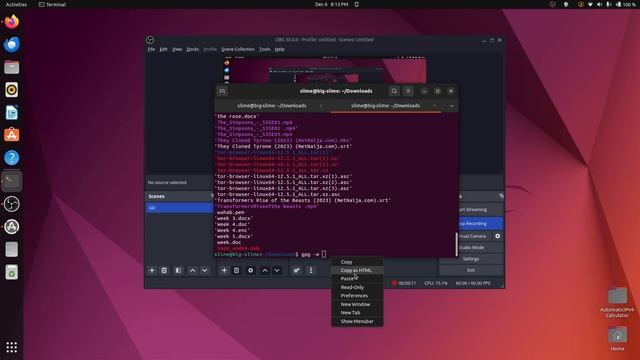The width and height of the screenshot is (640, 360).
Task: Expand the terminal tab list chevron
Action: [451, 106]
